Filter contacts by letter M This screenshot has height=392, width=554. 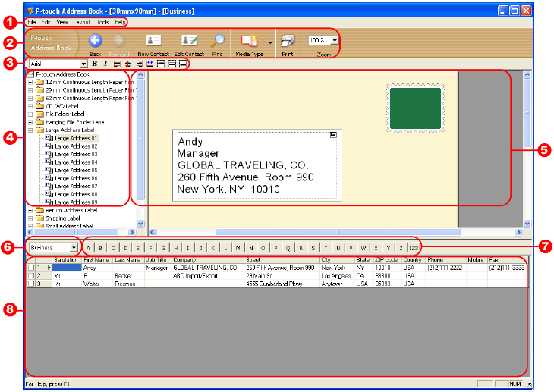click(238, 248)
